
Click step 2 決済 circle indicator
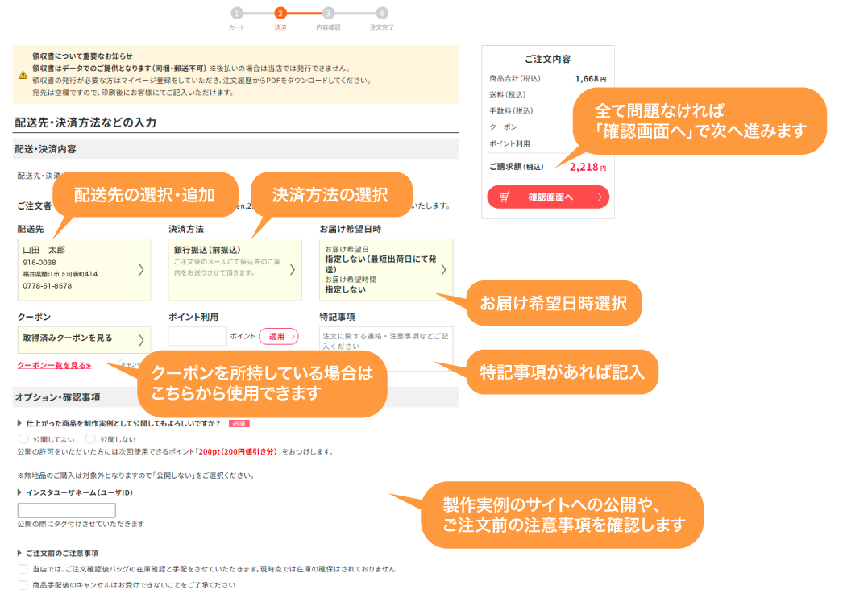click(280, 13)
